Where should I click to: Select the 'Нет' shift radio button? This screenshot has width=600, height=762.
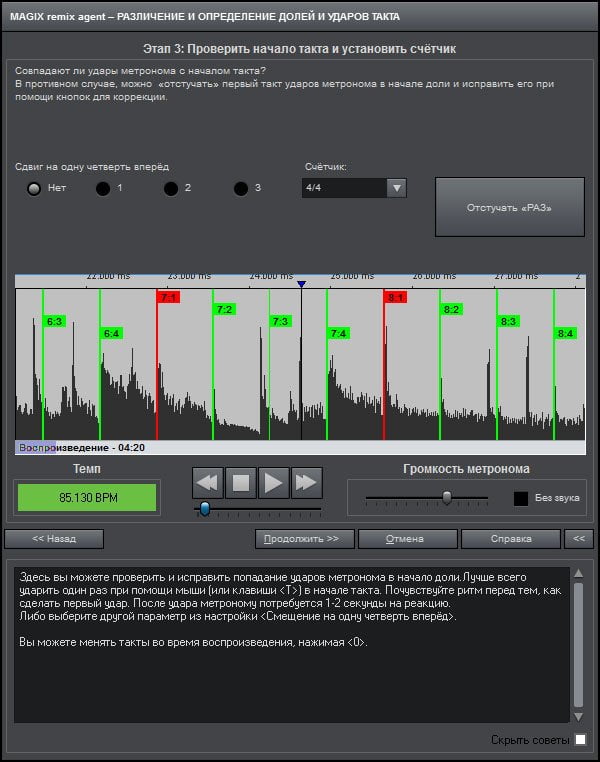[x=34, y=189]
